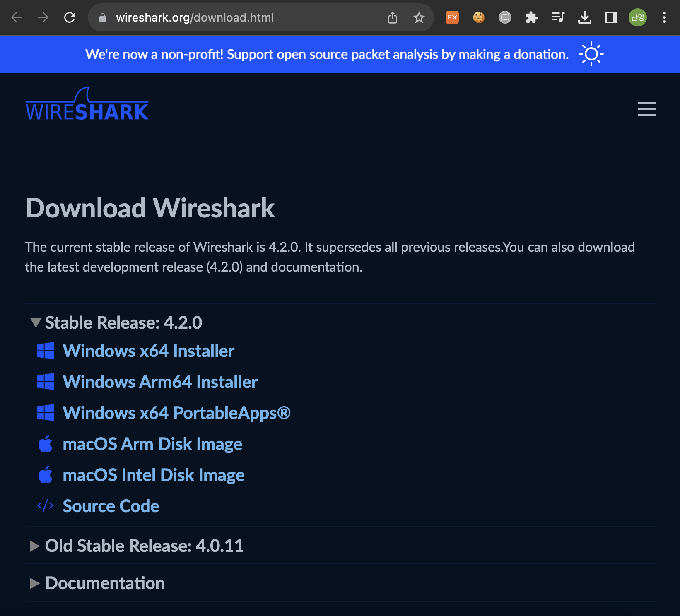Open the globe extension icon
The height and width of the screenshot is (616, 680).
(505, 17)
